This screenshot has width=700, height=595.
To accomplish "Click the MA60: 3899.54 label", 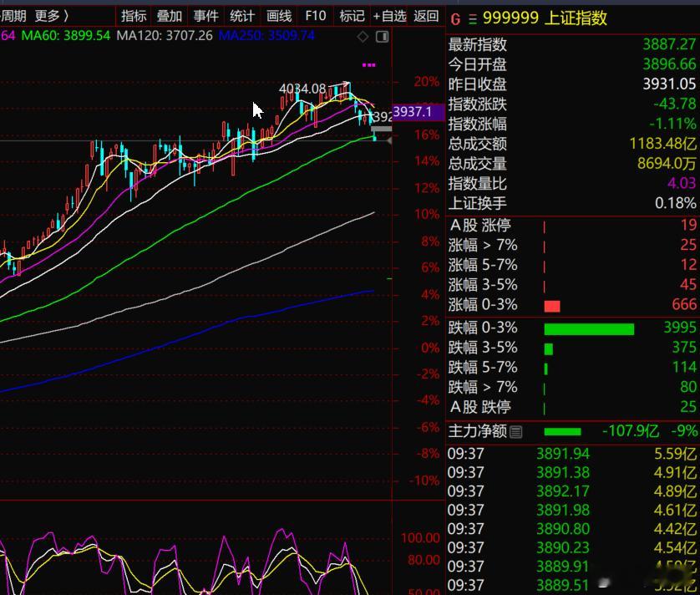I will click(x=66, y=36).
